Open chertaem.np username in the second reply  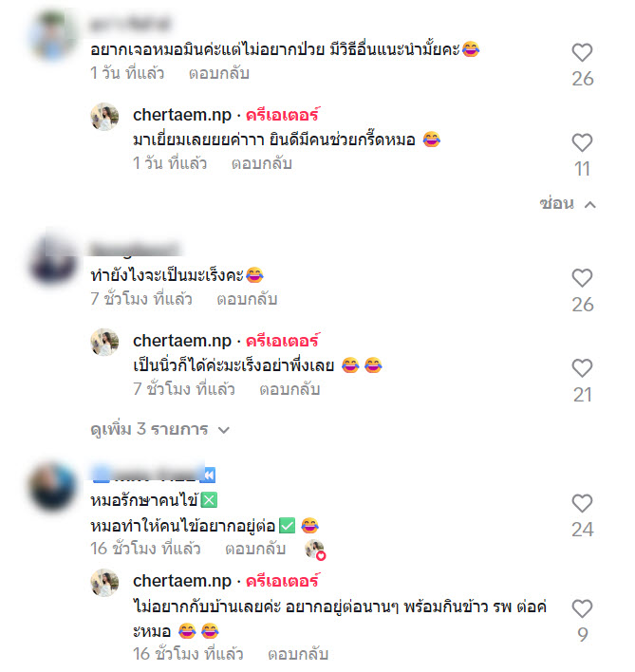[182, 341]
